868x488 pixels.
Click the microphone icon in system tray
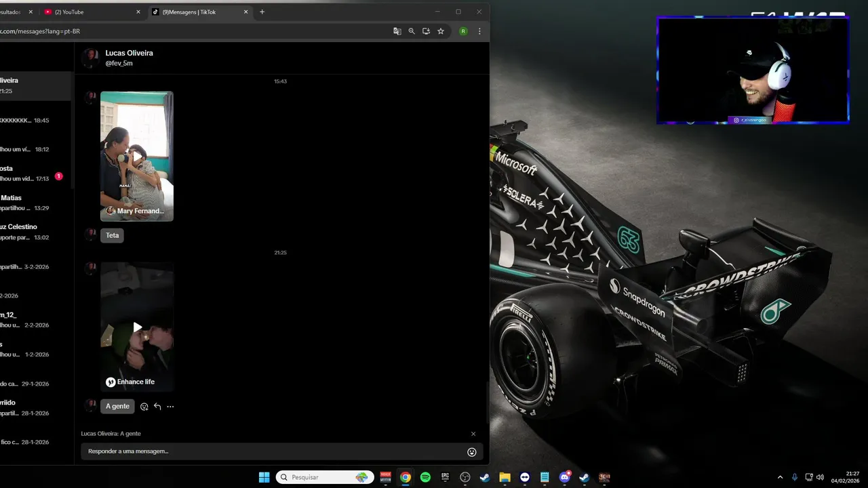[795, 477]
